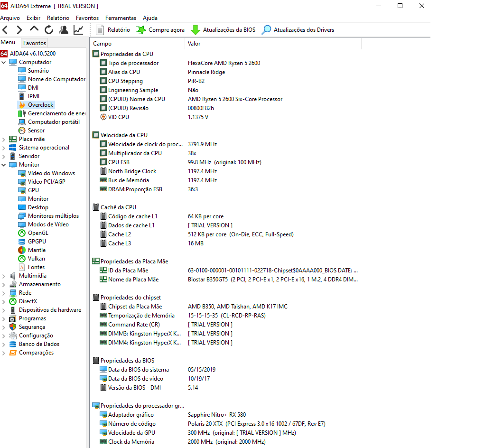
Task: Select the DMI item icon
Action: point(22,88)
